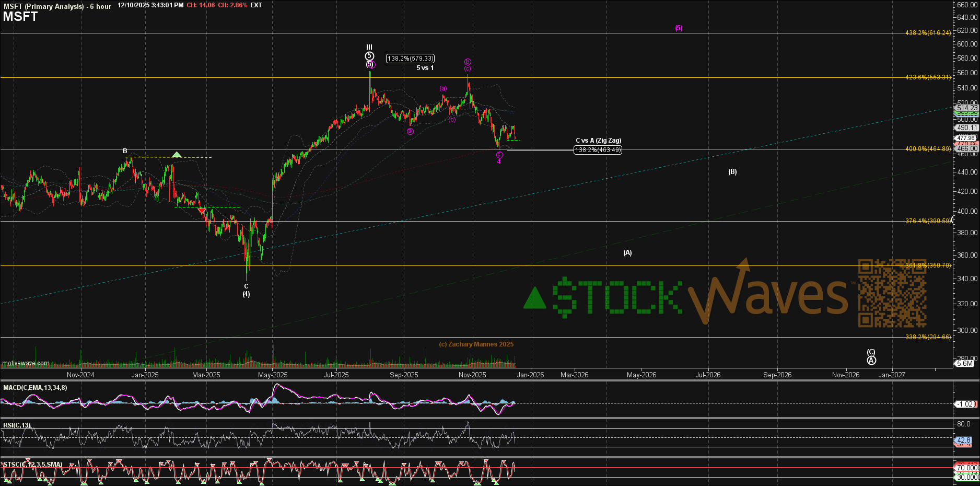Click the magenta (5) wave target label at top right
The height and width of the screenshot is (486, 980).
pos(679,28)
